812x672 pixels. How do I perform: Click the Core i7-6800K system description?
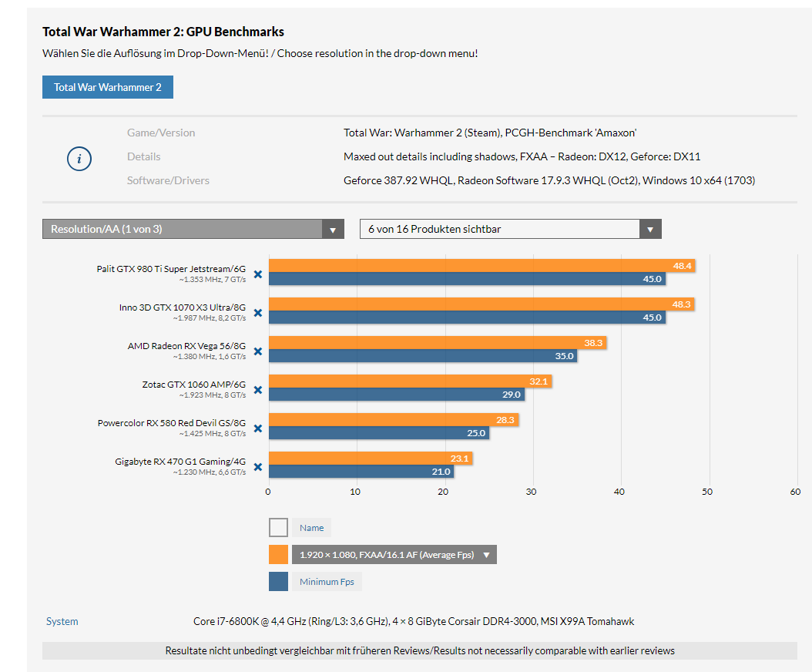(414, 621)
